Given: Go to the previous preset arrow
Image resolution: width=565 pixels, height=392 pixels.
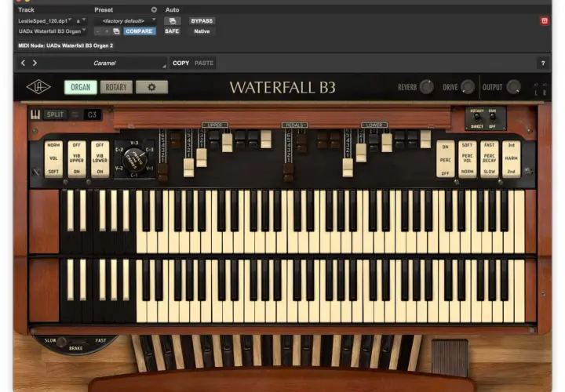Looking at the screenshot, I should [x=23, y=63].
